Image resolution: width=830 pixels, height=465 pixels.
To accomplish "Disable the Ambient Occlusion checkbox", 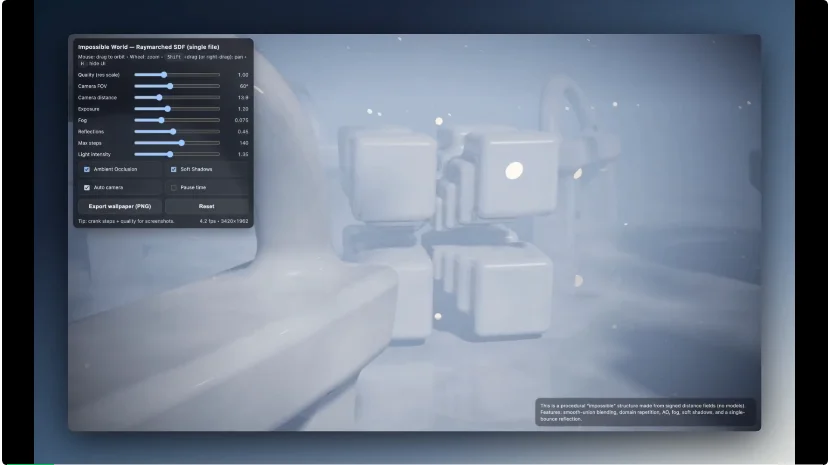I will coord(87,170).
